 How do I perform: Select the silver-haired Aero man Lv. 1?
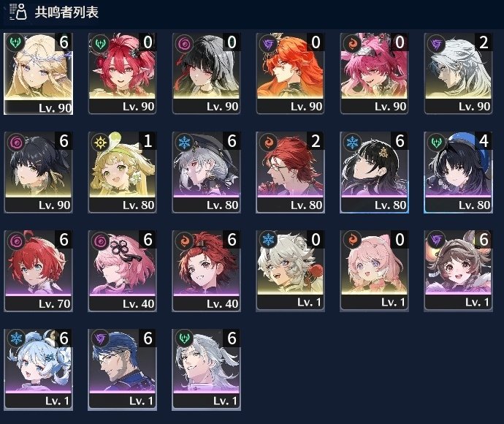[x=207, y=370]
